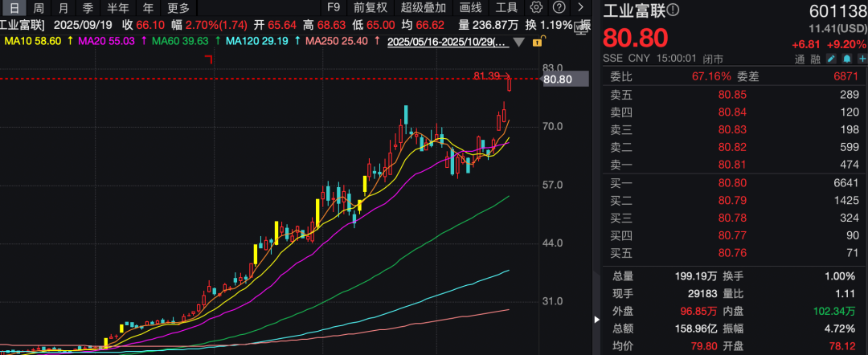This screenshot has width=868, height=355.
Task: Click info icon next to 工业富联
Action: [674, 10]
